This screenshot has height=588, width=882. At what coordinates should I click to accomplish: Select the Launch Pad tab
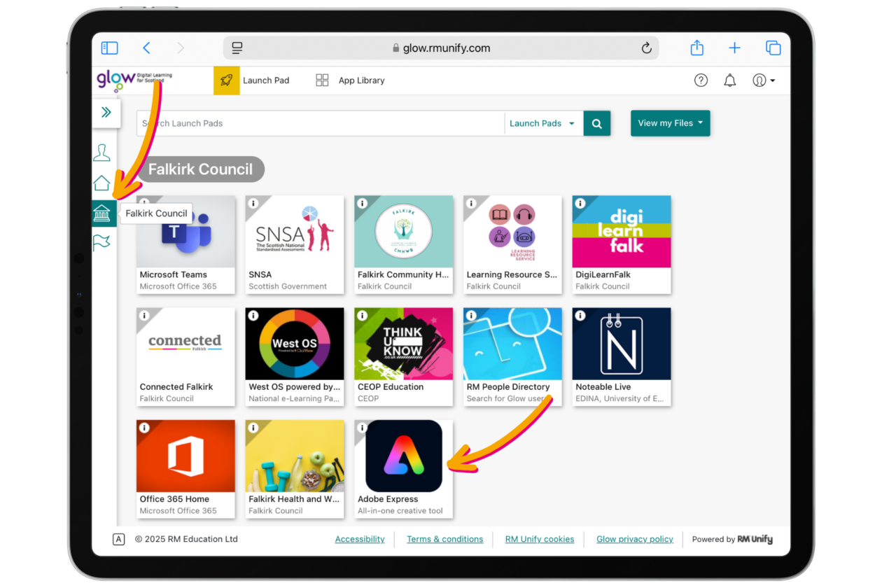pyautogui.click(x=253, y=80)
